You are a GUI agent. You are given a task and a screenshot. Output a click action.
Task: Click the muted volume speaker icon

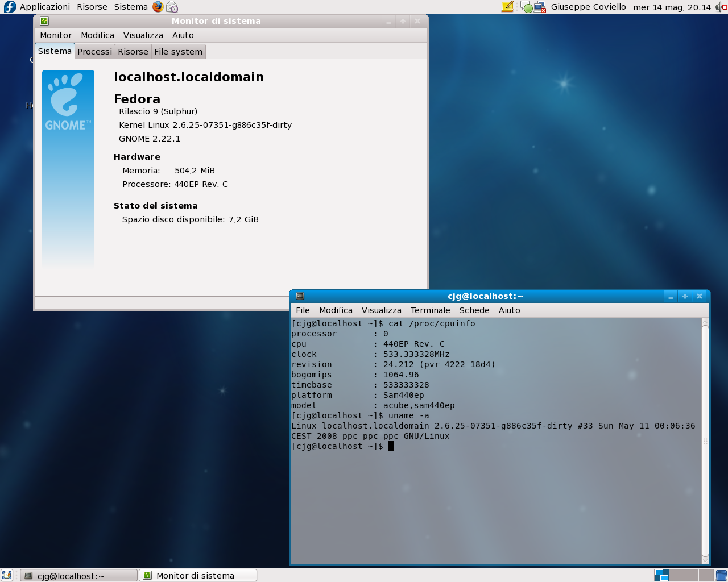click(x=721, y=7)
